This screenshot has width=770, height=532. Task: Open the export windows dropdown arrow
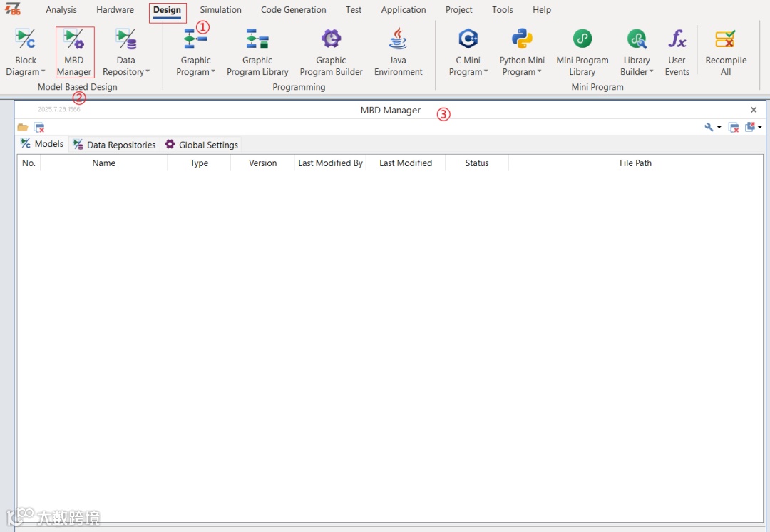[x=760, y=127]
